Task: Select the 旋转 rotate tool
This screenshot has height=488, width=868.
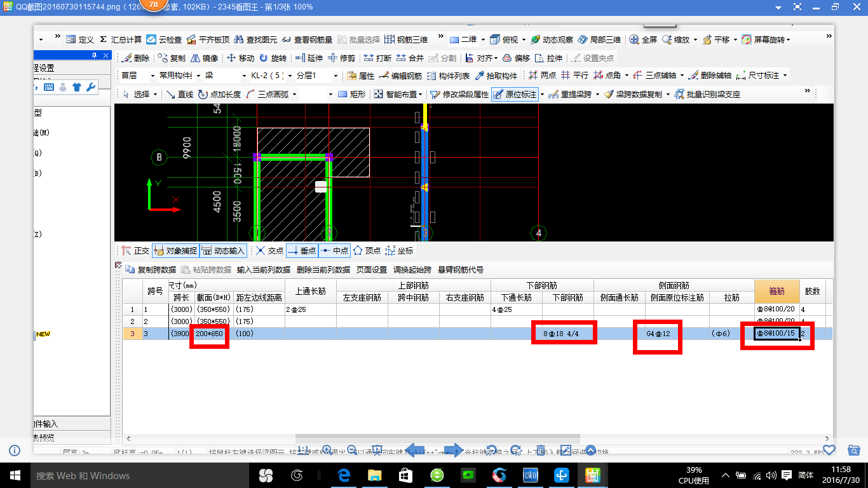Action: [x=273, y=58]
